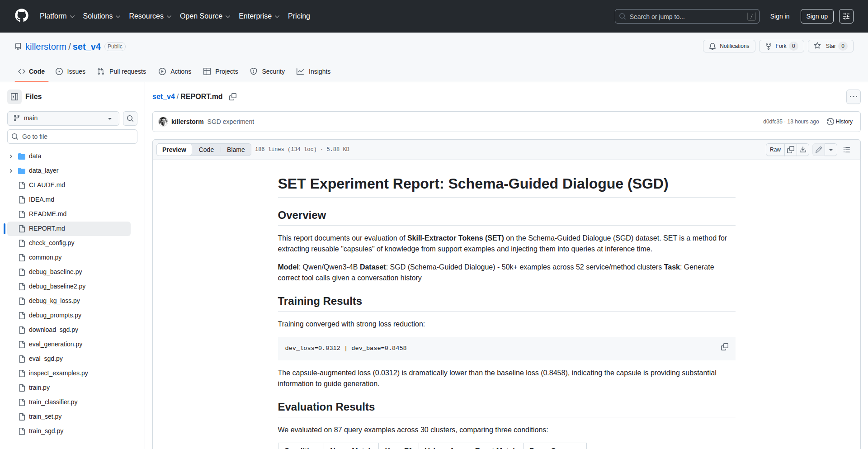
Task: Copy the REPORT.md file path
Action: (233, 97)
